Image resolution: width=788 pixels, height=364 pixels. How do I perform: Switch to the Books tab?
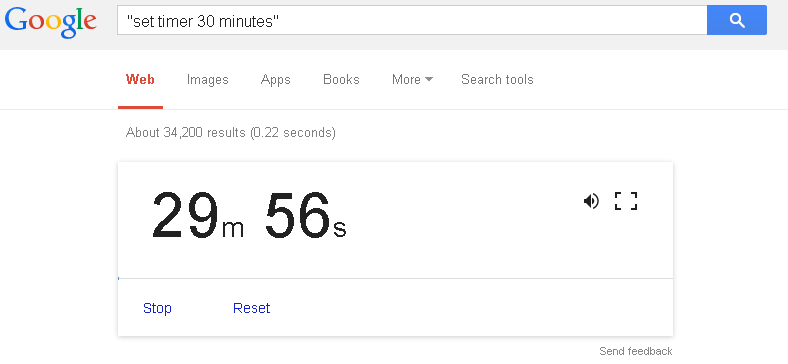(x=341, y=79)
